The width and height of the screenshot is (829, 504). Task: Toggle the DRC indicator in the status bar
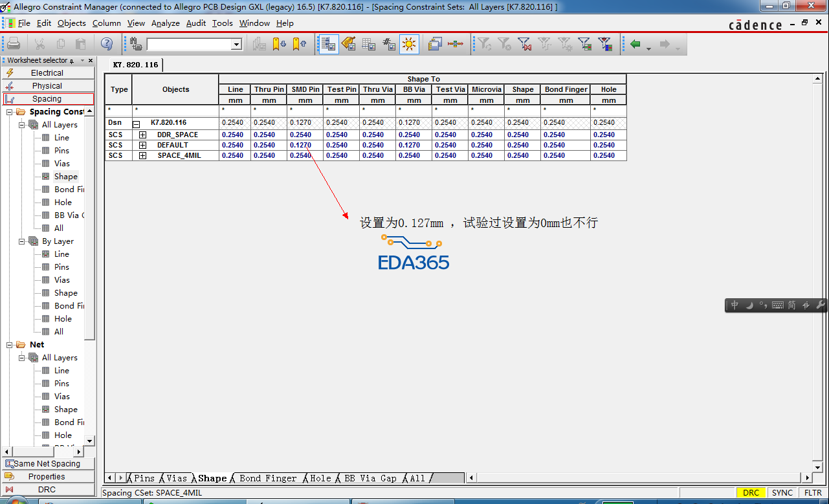point(751,493)
